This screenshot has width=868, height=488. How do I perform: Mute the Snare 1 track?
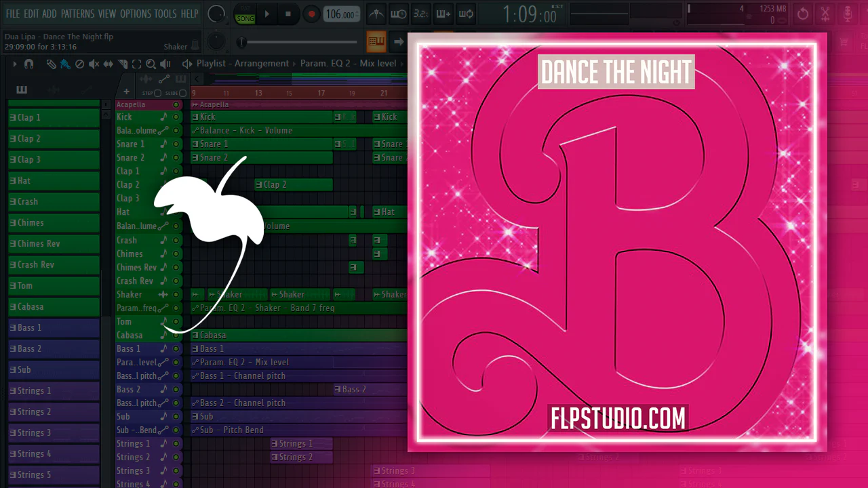(x=176, y=144)
